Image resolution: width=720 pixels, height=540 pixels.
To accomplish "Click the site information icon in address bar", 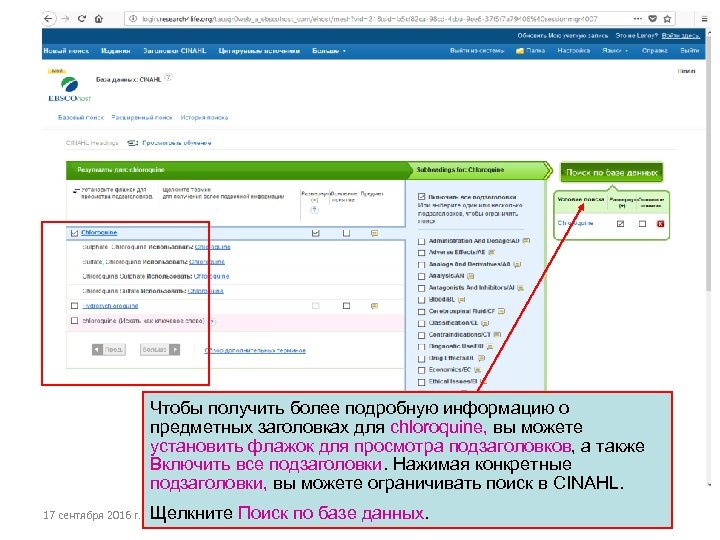I will [133, 19].
